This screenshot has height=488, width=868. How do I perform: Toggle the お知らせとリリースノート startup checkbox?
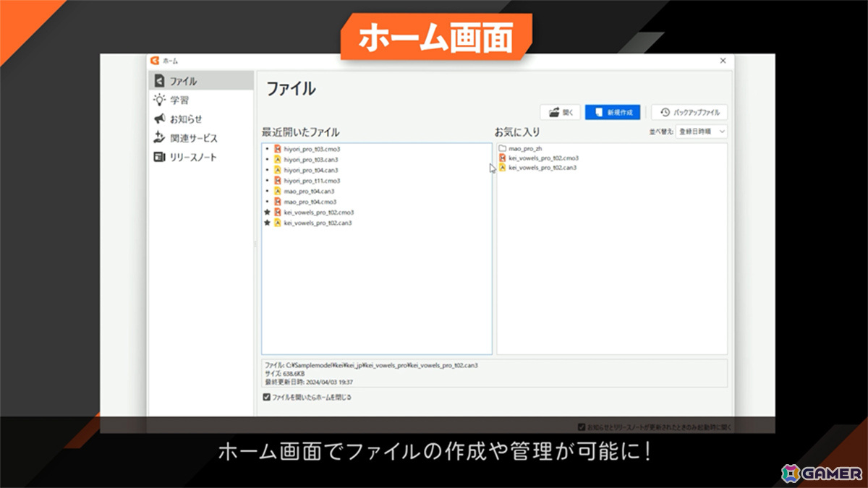coord(582,427)
